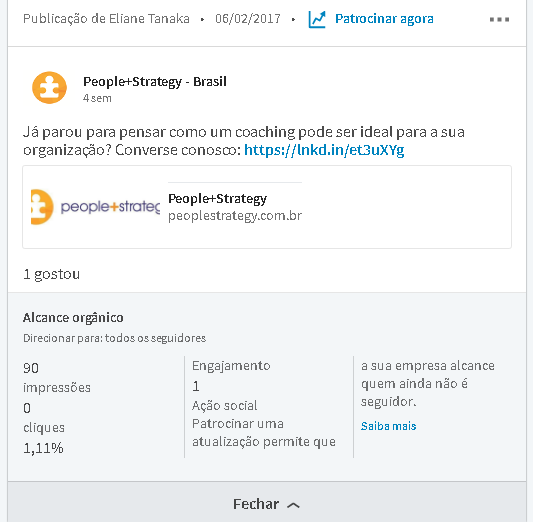This screenshot has width=533, height=522.
Task: Click the 06/02/2017 publication date
Action: point(248,19)
